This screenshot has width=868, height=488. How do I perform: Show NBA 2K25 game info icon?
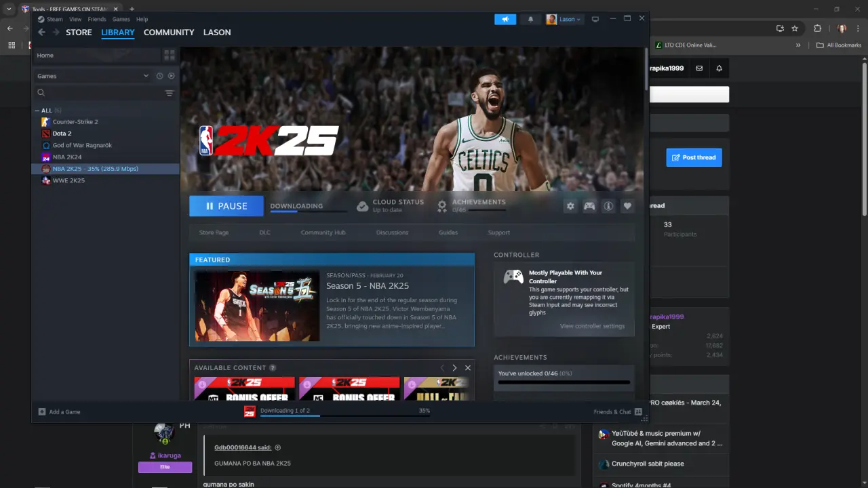tap(608, 206)
